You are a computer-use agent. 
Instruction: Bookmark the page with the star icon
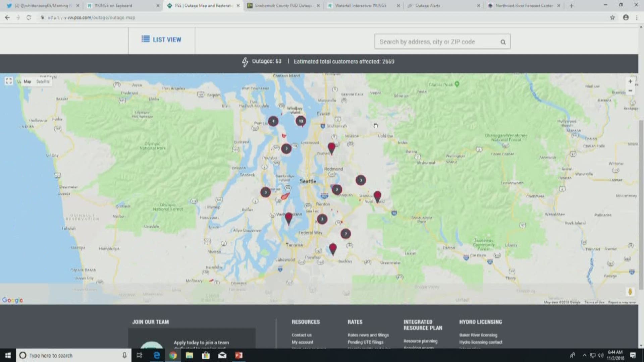pyautogui.click(x=612, y=17)
